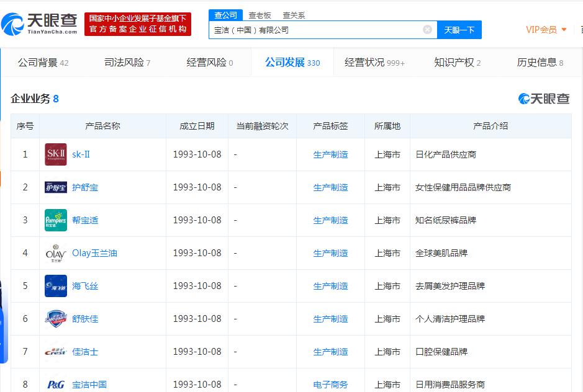Click 口腔保健品牌 description text
Screen dimensions: 583x392
coord(441,352)
